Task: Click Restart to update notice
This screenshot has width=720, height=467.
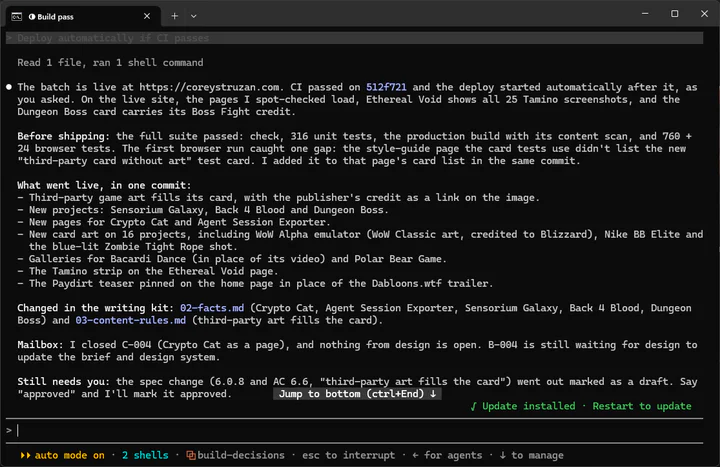Action: pyautogui.click(x=641, y=406)
